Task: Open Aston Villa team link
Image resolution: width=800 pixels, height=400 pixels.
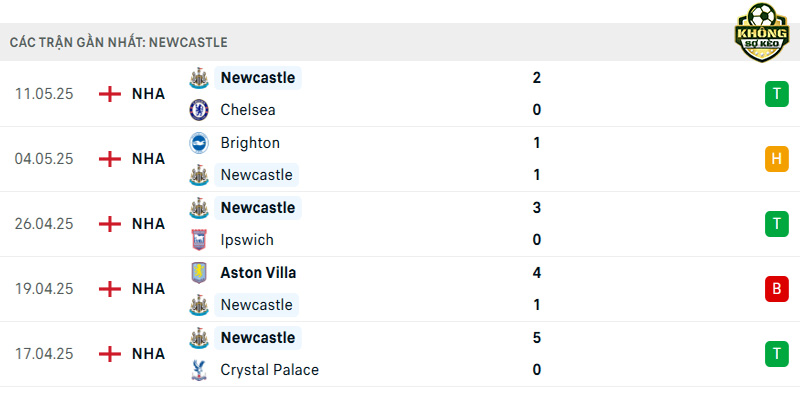Action: 258,273
